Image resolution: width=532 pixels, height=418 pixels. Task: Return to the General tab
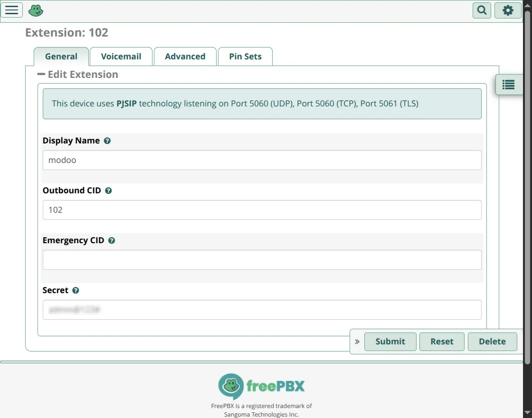[61, 56]
